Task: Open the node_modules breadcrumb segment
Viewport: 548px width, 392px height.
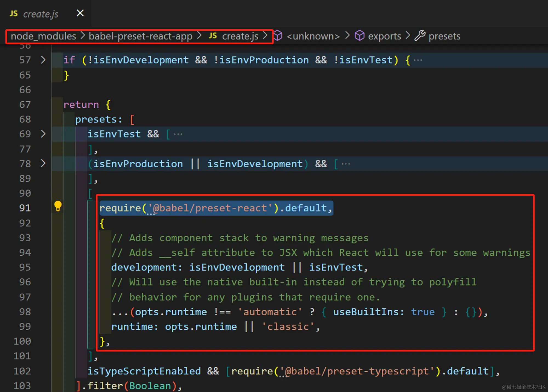Action: [43, 36]
